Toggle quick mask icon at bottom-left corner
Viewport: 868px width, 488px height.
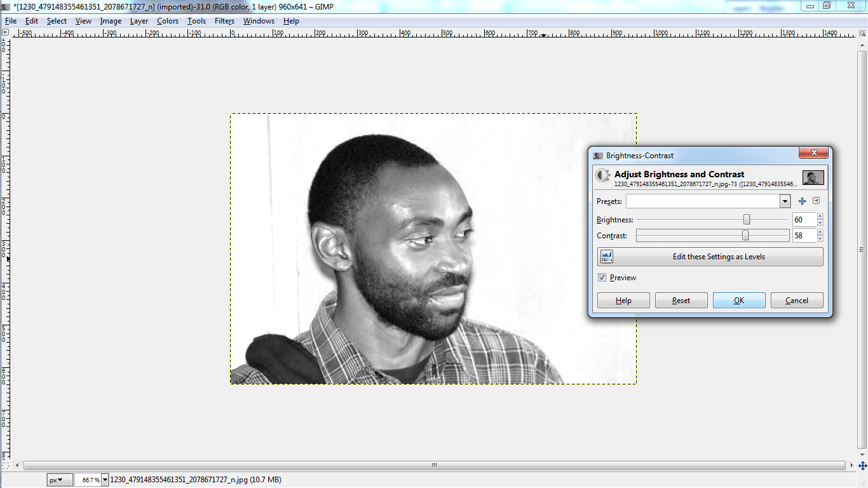(x=6, y=466)
